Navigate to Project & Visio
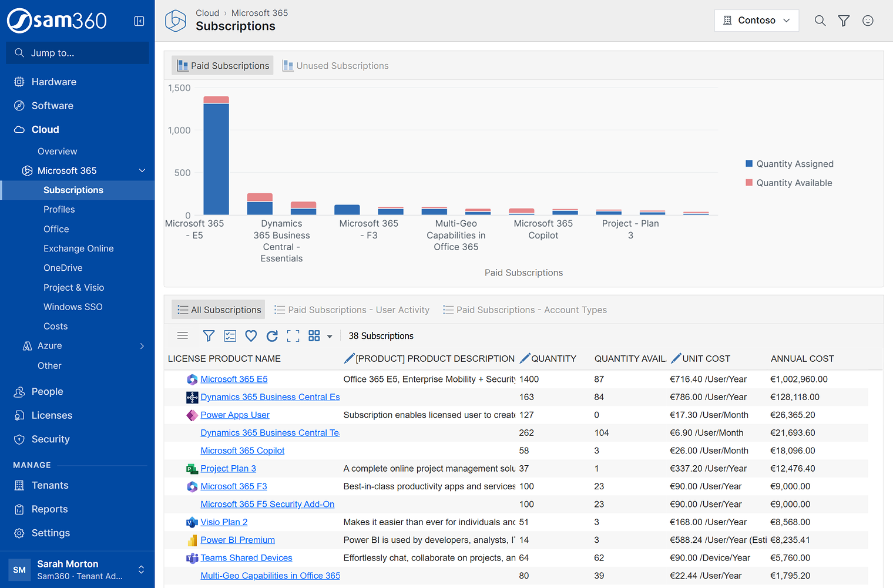The height and width of the screenshot is (588, 893). pyautogui.click(x=74, y=287)
